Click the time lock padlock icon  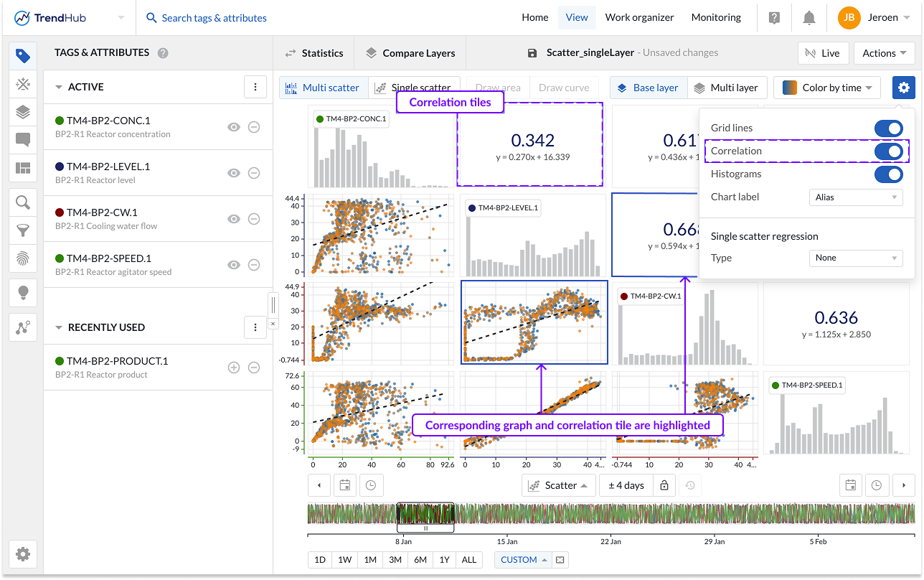pos(664,485)
